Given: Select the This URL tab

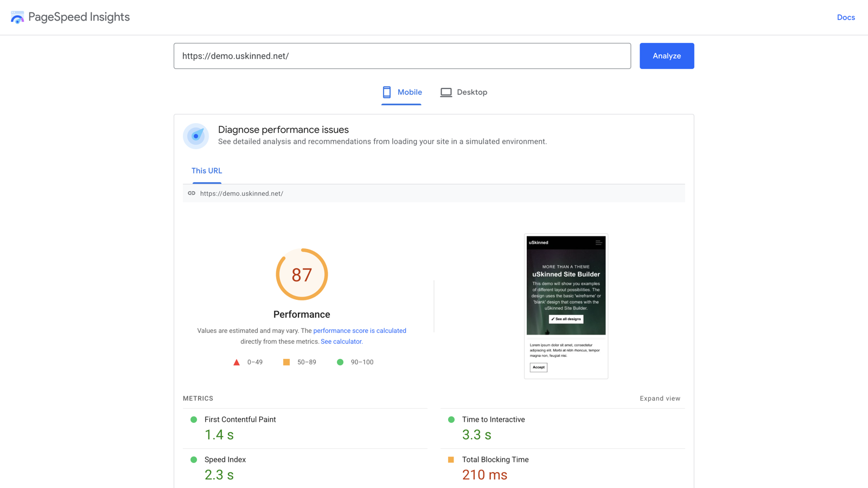Looking at the screenshot, I should click(x=206, y=170).
